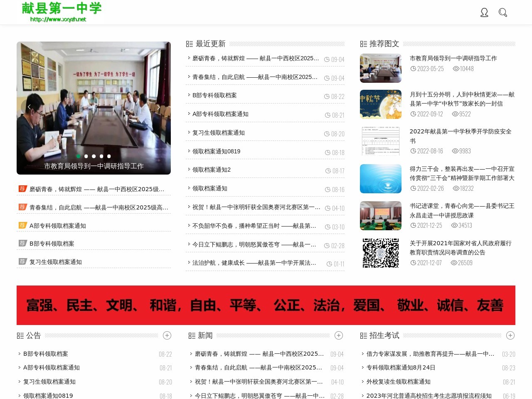The image size is (532, 399).
Task: Open 招生考试 item 专科领取档案通知8月24日
Action: tap(401, 368)
